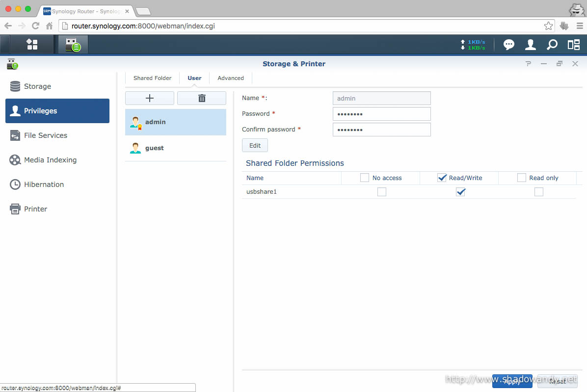Click the Password input field
The width and height of the screenshot is (587, 392).
tap(381, 114)
